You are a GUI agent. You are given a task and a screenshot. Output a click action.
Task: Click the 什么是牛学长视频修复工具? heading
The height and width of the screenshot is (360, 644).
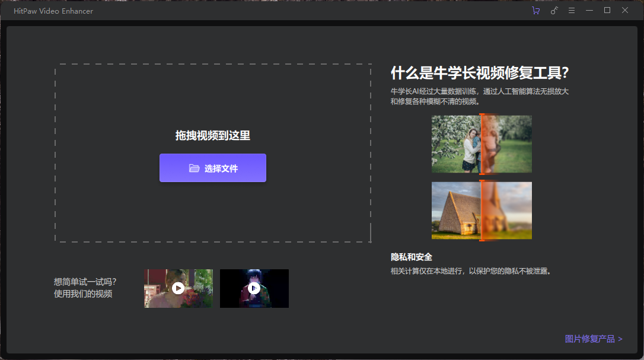480,73
